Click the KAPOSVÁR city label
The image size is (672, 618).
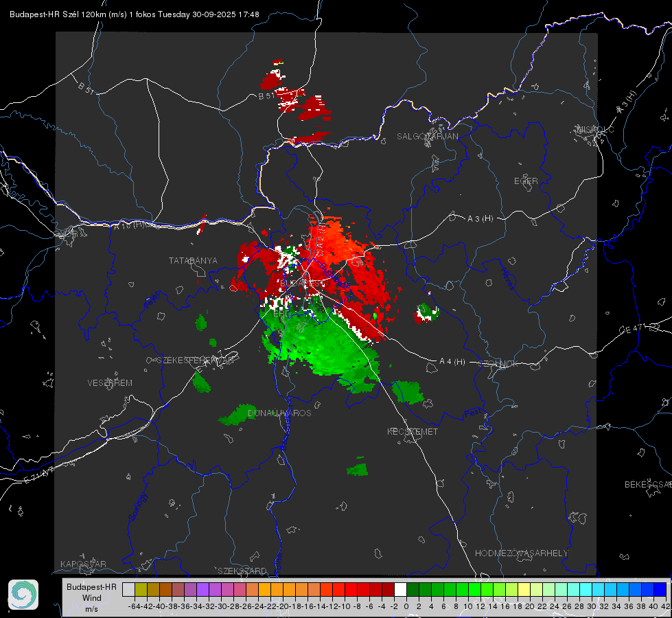pyautogui.click(x=83, y=564)
